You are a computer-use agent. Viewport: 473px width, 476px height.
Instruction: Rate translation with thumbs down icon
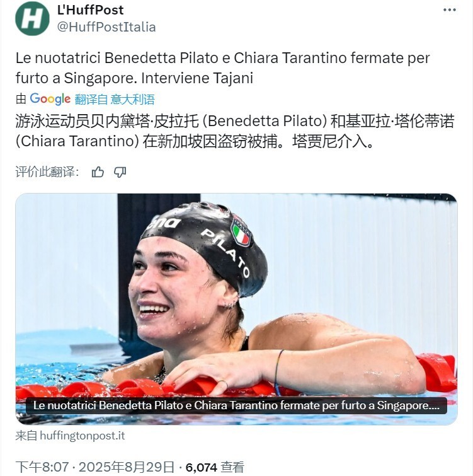pyautogui.click(x=120, y=172)
